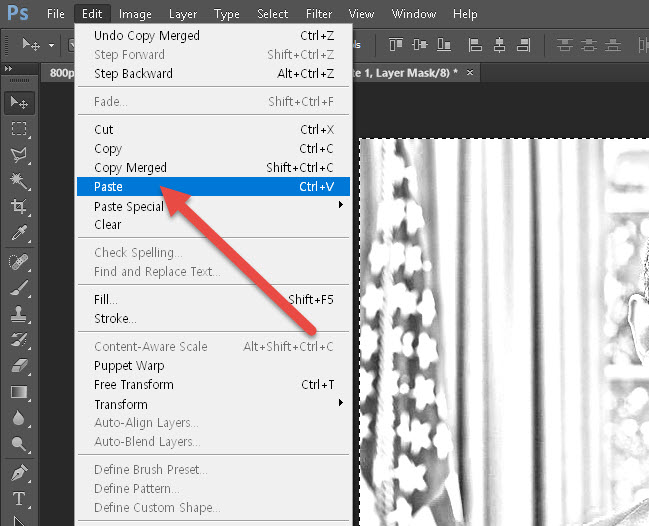The height and width of the screenshot is (526, 649).
Task: Select the Spot Healing Brush tool
Action: coord(19,262)
